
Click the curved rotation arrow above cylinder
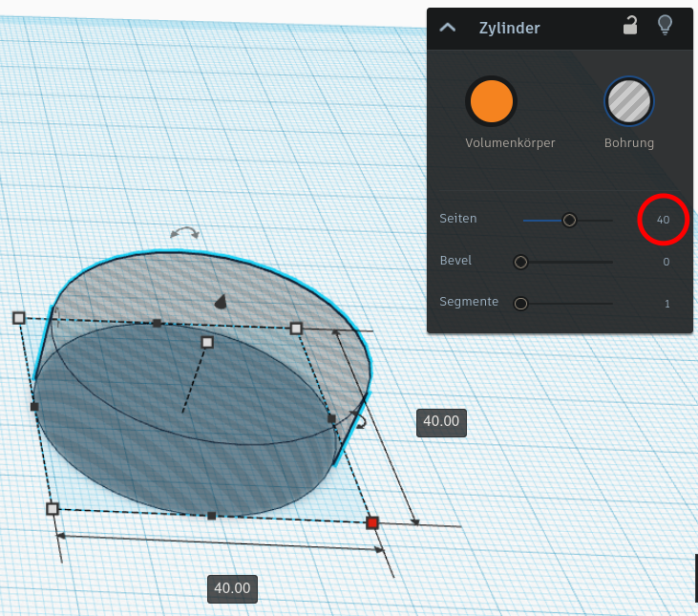(x=184, y=232)
